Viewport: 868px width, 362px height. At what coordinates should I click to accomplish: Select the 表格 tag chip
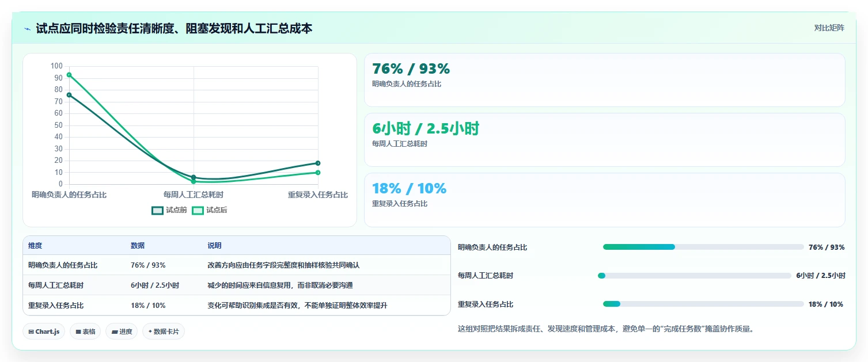pos(85,331)
